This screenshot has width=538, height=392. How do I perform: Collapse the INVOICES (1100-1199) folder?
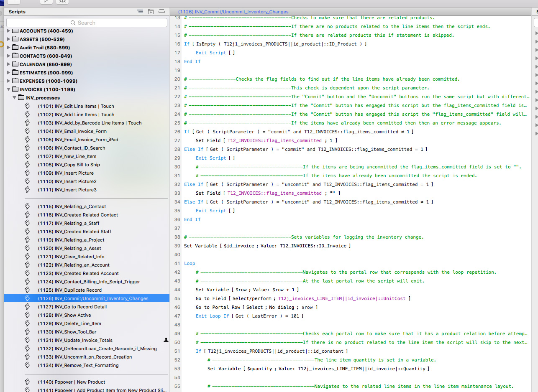pyautogui.click(x=9, y=89)
